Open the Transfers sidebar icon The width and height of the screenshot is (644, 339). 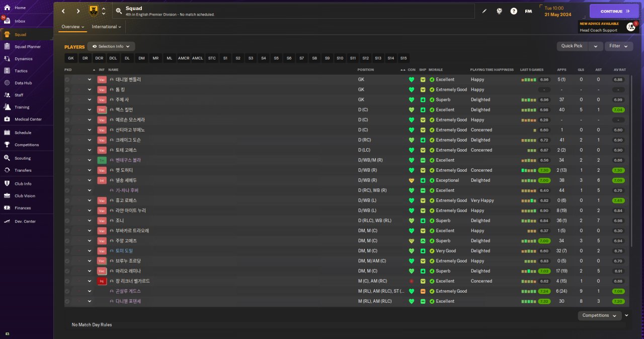point(7,170)
